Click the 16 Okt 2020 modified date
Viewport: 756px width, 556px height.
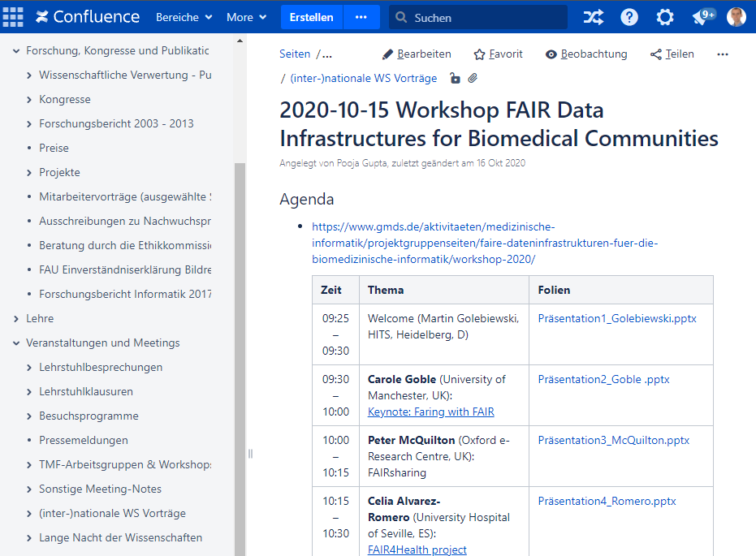(x=501, y=163)
